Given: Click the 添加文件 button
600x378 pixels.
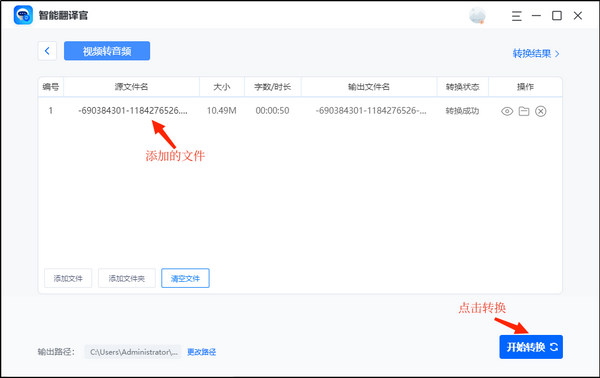Looking at the screenshot, I should point(68,278).
